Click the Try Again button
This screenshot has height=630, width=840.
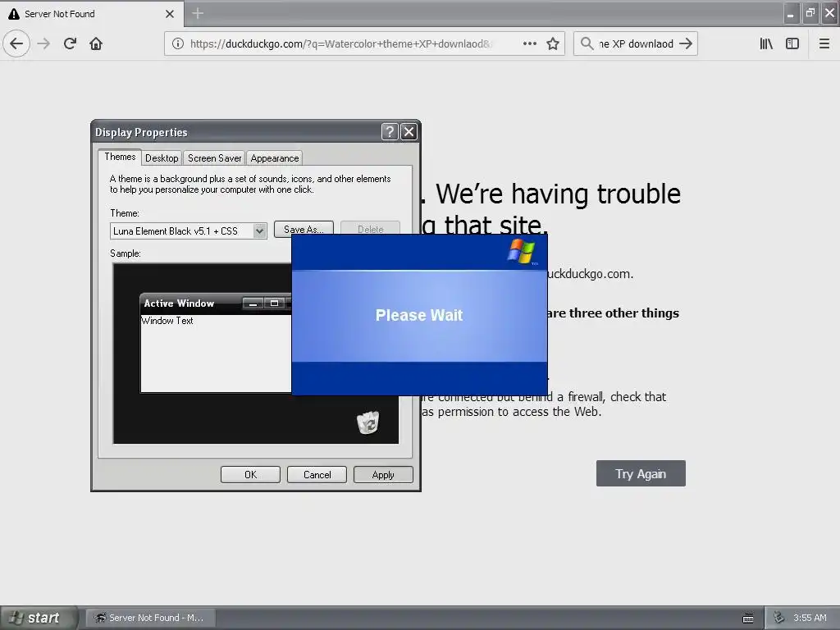(641, 473)
